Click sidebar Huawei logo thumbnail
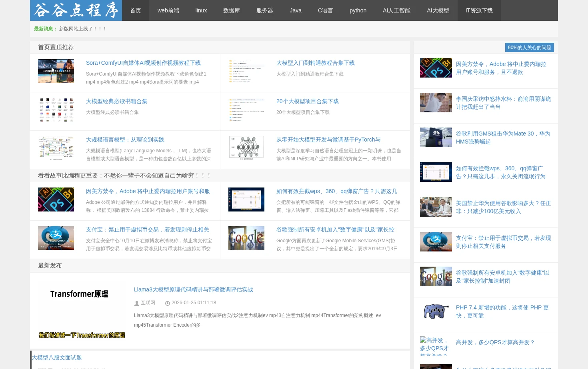Screen dimensions: 588x369 coord(436,137)
